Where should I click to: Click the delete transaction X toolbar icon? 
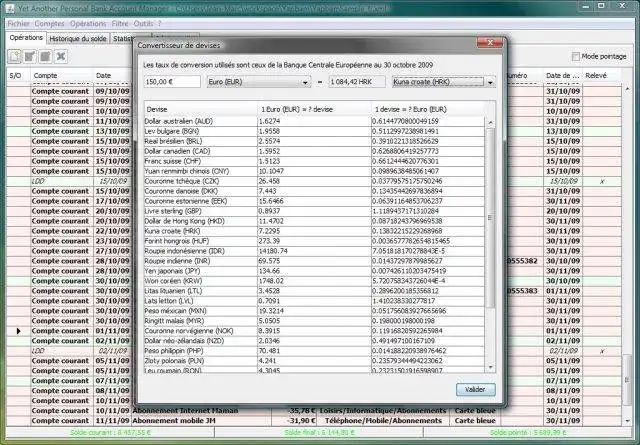[x=61, y=56]
